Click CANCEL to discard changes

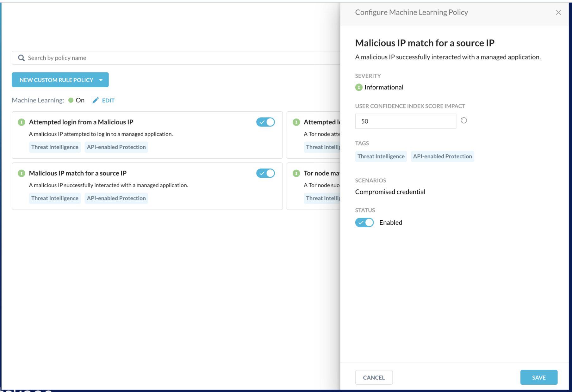pos(374,377)
